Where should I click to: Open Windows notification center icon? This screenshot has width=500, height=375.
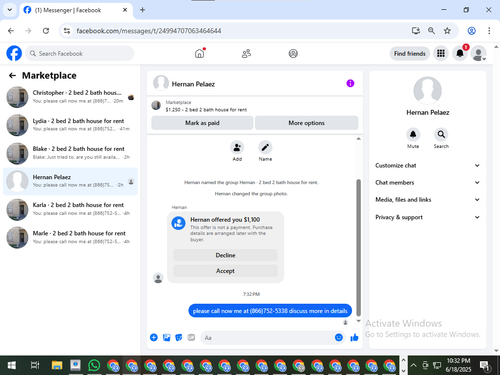484,365
